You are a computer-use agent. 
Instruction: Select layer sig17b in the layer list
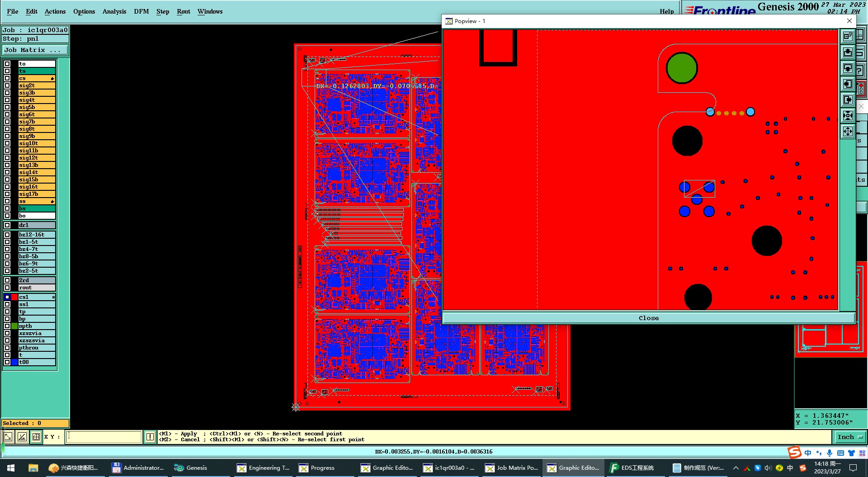click(37, 194)
